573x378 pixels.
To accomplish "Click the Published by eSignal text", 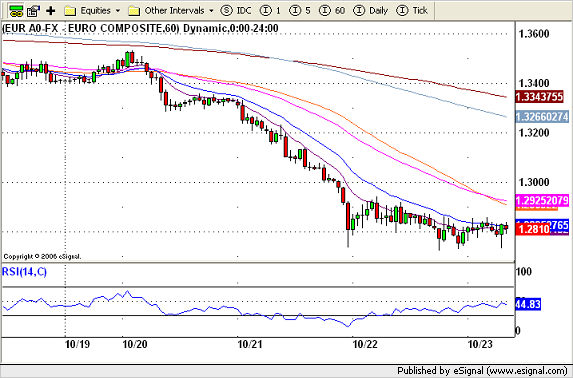I will 482,370.
